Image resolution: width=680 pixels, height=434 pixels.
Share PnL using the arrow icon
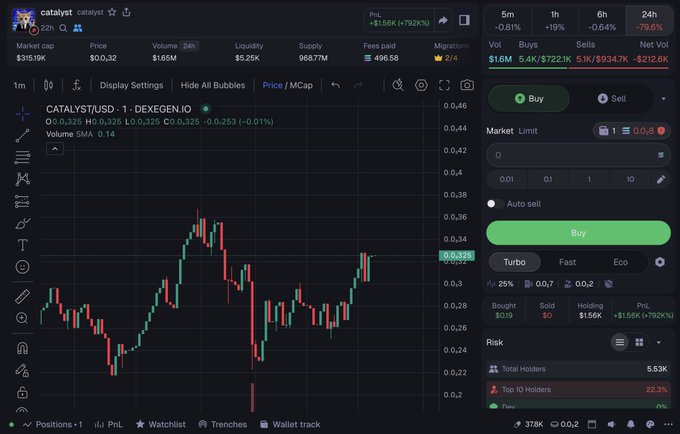click(x=443, y=20)
